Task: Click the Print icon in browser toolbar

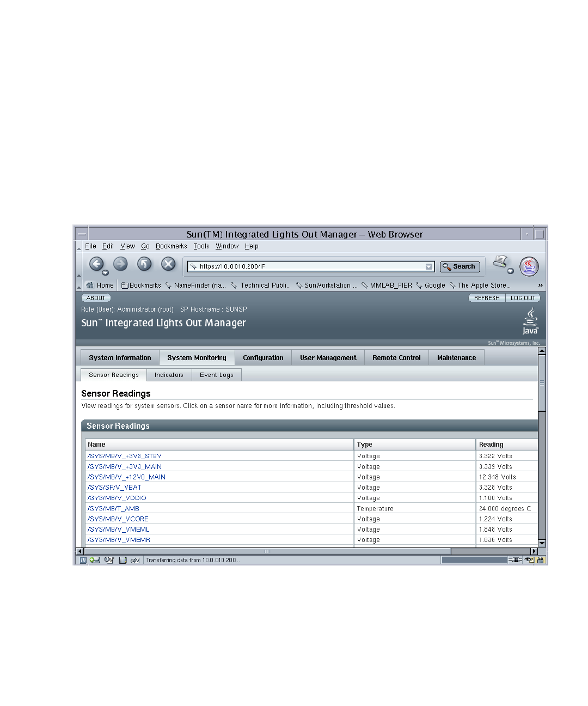Action: click(x=500, y=263)
